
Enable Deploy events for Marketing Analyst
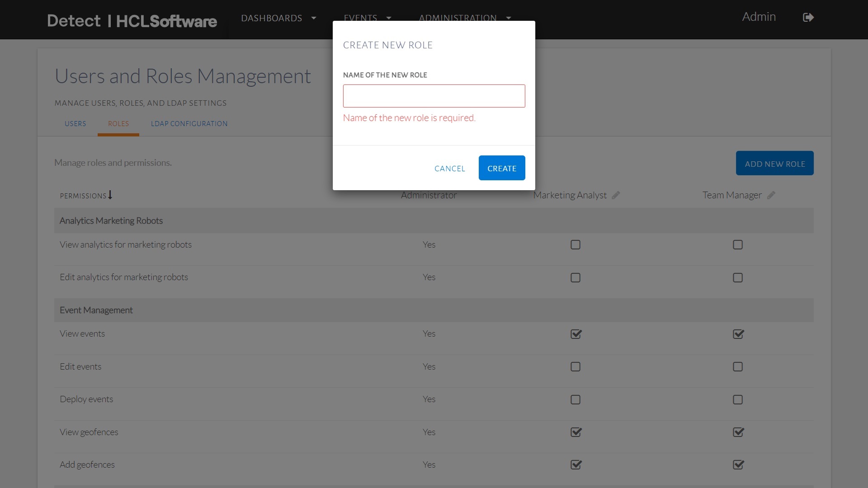point(575,399)
